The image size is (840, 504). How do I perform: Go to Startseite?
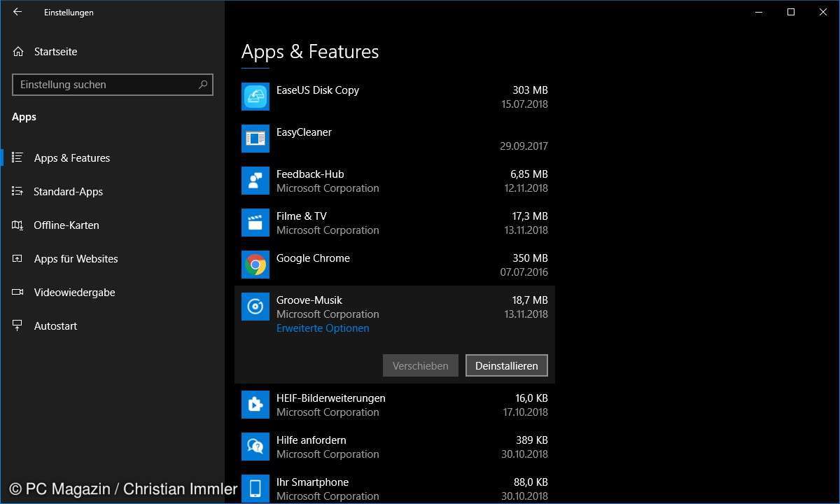[x=55, y=52]
